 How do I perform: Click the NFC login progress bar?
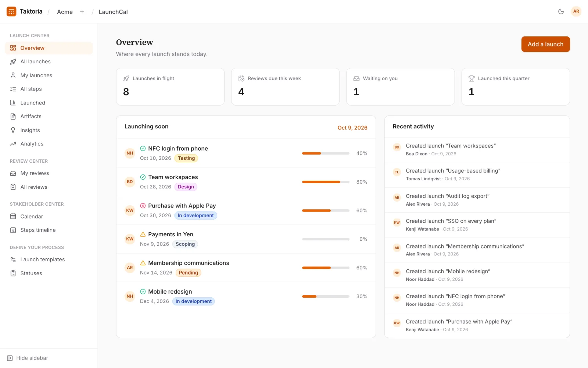(x=326, y=153)
